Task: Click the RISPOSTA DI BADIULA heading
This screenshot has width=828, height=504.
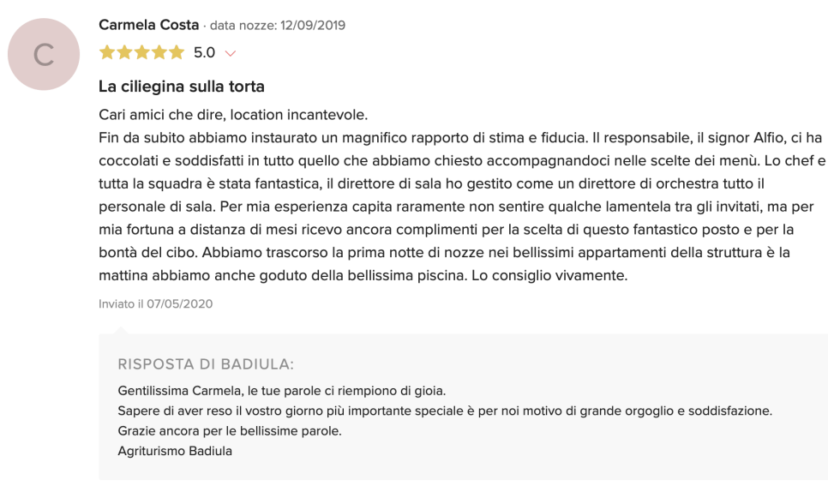Action: (206, 364)
